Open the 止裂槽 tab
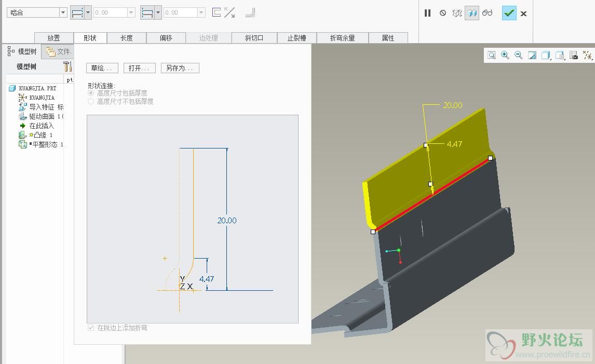Image resolution: width=595 pixels, height=364 pixels. click(297, 38)
